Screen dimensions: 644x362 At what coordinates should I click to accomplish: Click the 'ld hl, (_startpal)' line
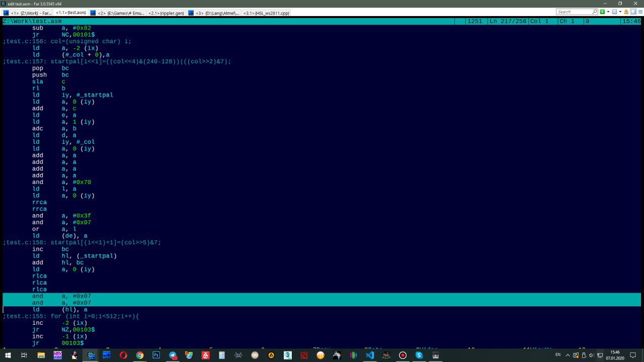point(74,256)
